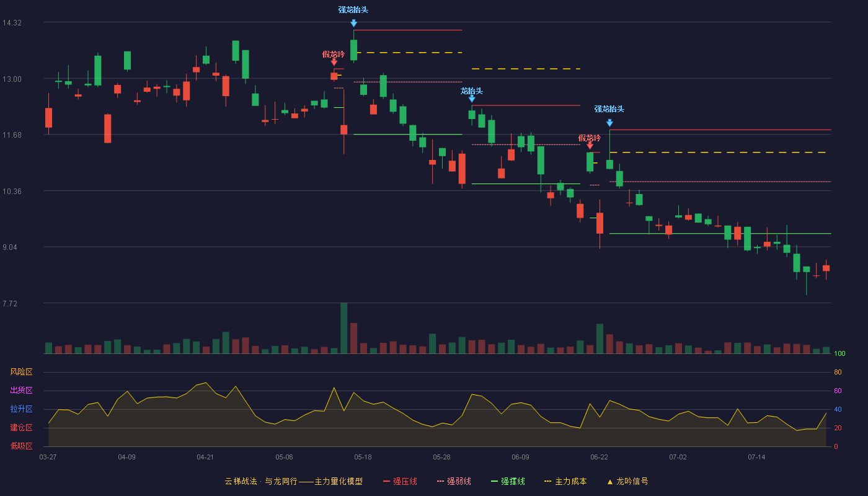
Task: Click the 14.32 price axis label
Action: (x=12, y=23)
